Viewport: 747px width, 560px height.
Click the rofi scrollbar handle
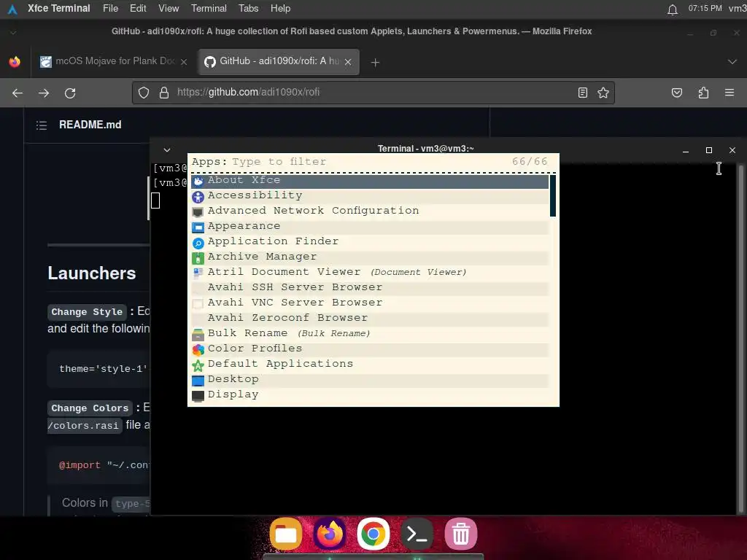tap(553, 195)
